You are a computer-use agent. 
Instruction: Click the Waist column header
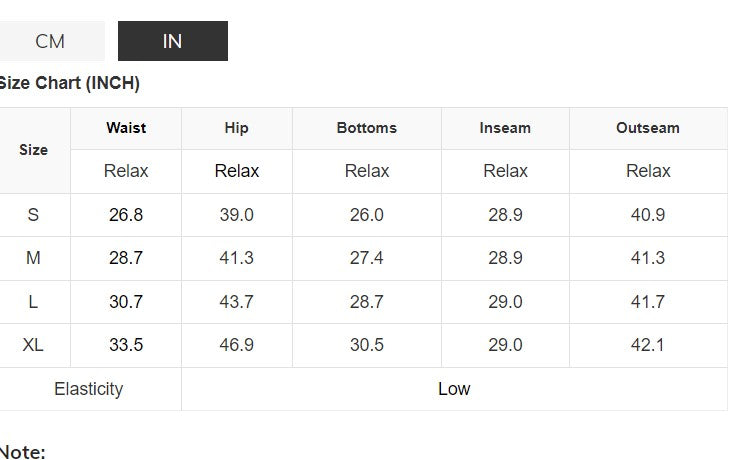tap(126, 128)
